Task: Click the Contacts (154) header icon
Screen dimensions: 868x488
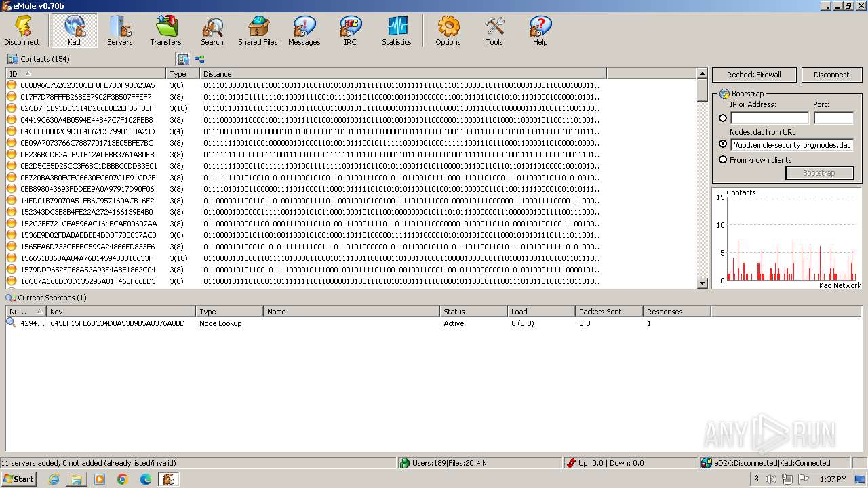Action: [x=12, y=59]
